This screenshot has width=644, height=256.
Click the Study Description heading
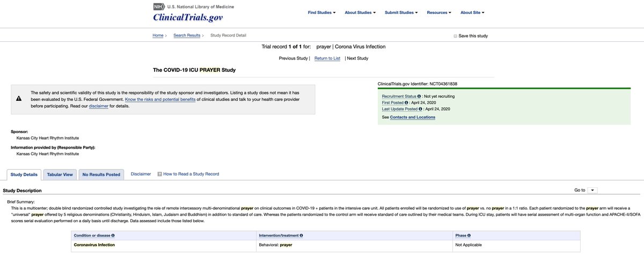point(22,191)
